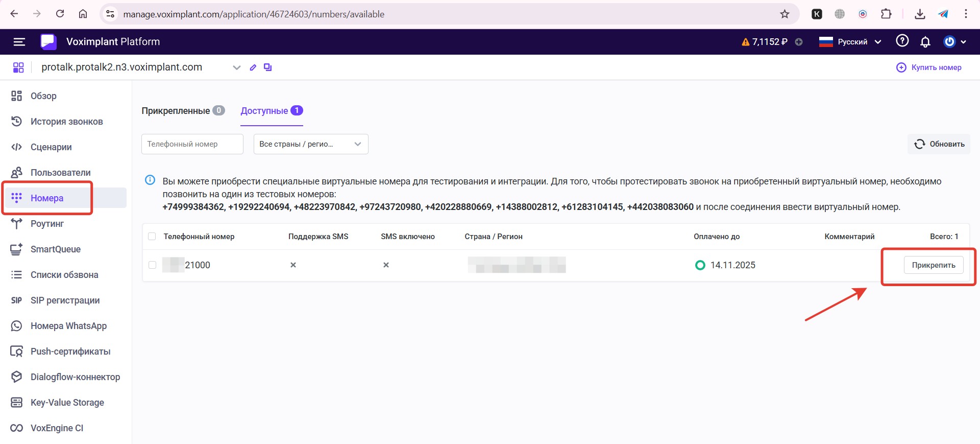Click the copy icon next to application name

[x=267, y=67]
